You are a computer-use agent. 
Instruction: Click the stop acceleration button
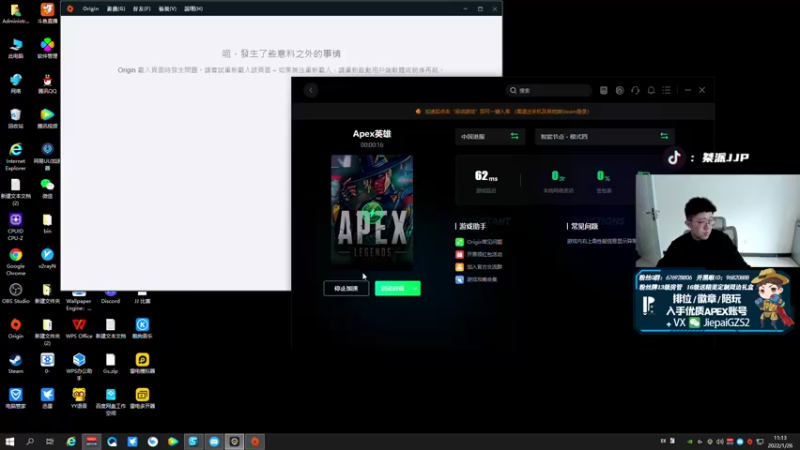[x=346, y=288]
